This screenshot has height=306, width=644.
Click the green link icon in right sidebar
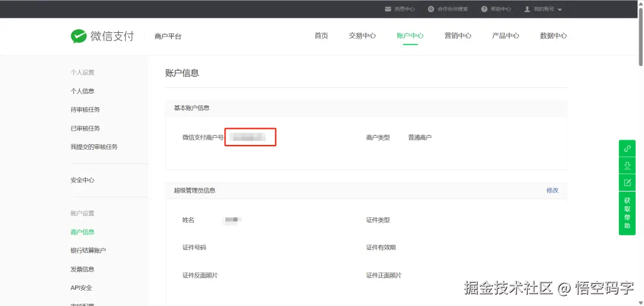pos(627,149)
